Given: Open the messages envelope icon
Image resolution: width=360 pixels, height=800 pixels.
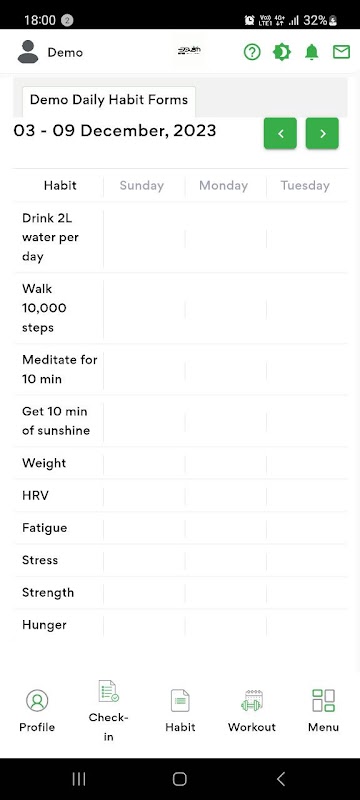Looking at the screenshot, I should (x=341, y=52).
